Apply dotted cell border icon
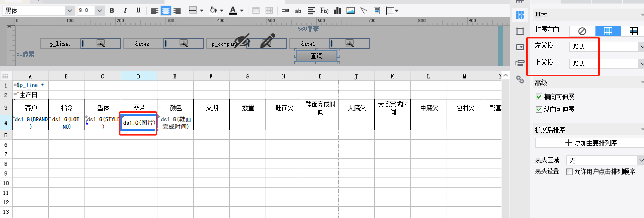This screenshot has height=218, width=644. 193,11
